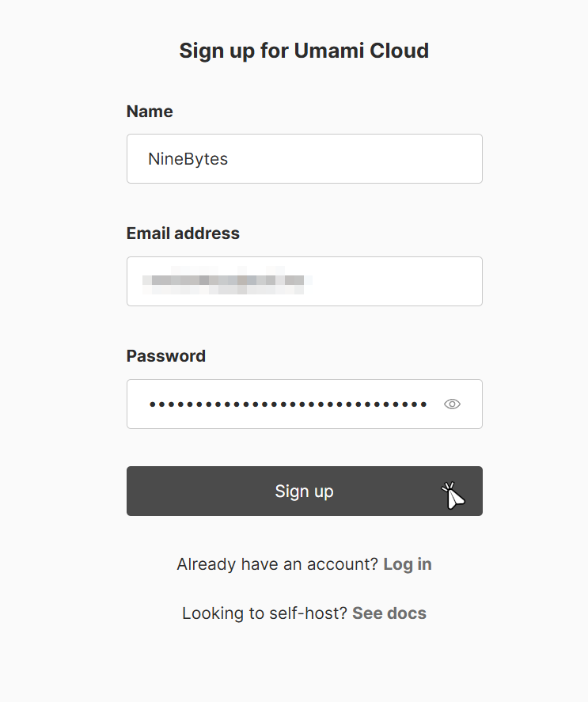Click the "Sign up" text on the button

[304, 491]
